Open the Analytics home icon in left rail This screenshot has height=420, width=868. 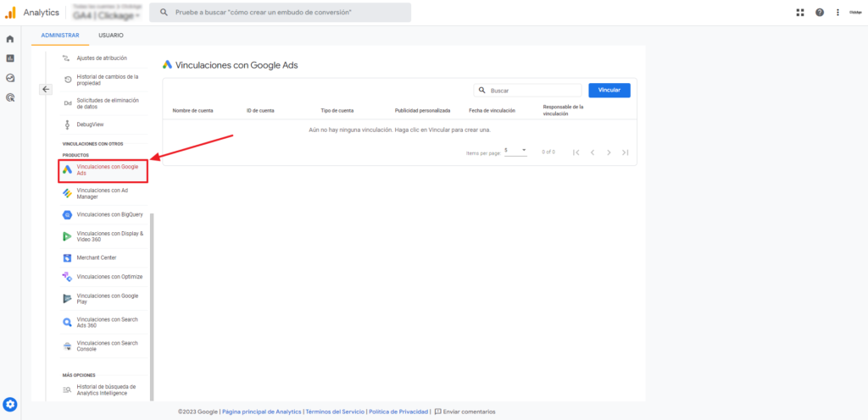[9, 39]
